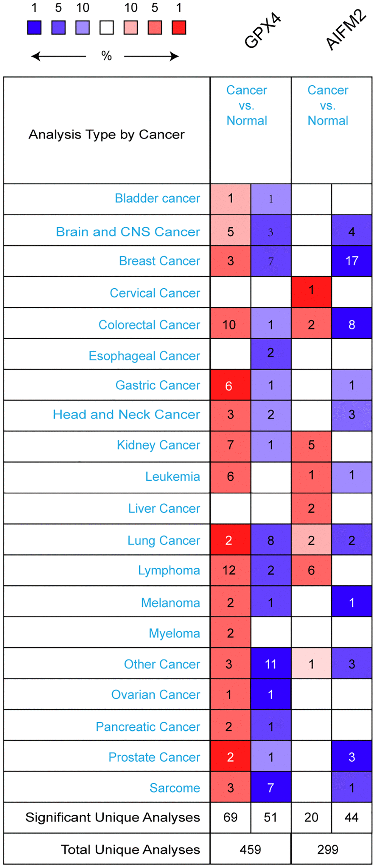Click the Cervical Cancer link
The height and width of the screenshot is (868, 376).
tap(155, 293)
